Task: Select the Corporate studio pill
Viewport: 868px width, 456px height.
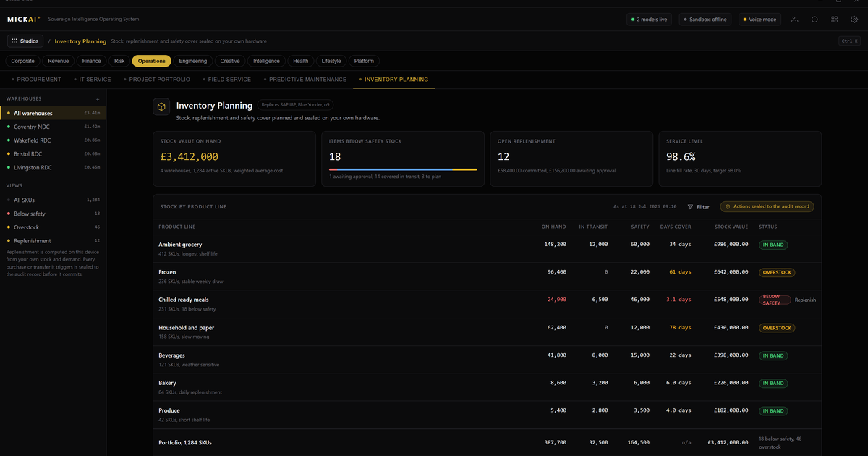Action: click(x=23, y=61)
